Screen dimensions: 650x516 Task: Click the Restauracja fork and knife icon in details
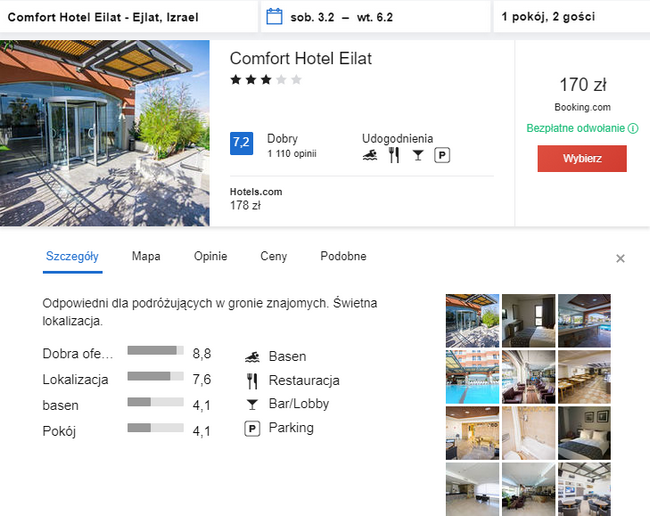click(252, 381)
